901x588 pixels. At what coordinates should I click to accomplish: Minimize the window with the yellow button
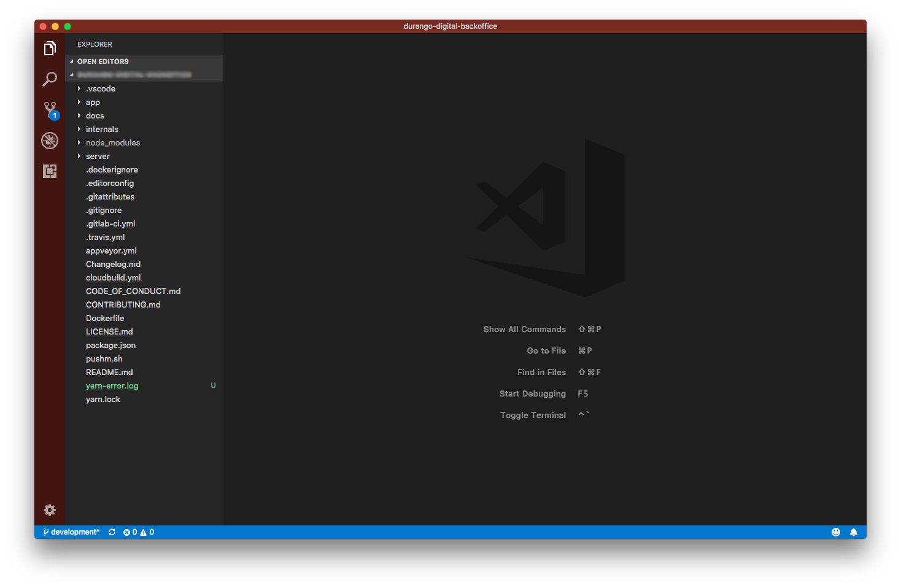tap(55, 26)
